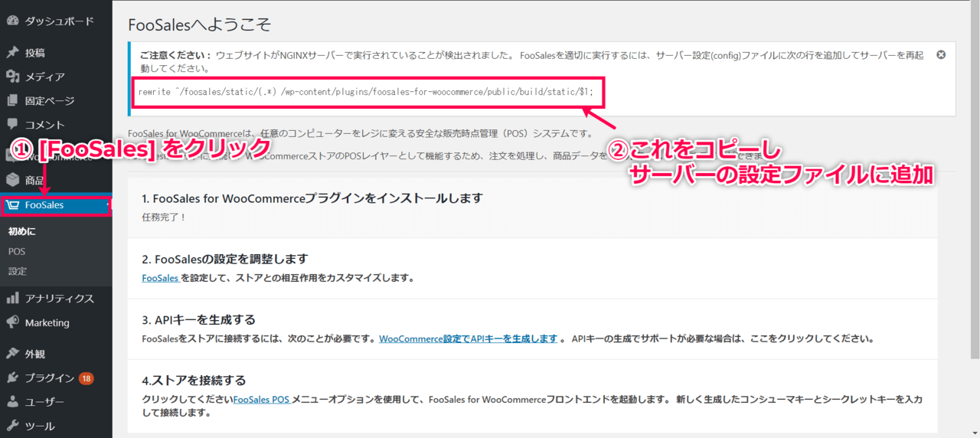
Task: Click heading 4.ストアを接続する
Action: tap(194, 380)
